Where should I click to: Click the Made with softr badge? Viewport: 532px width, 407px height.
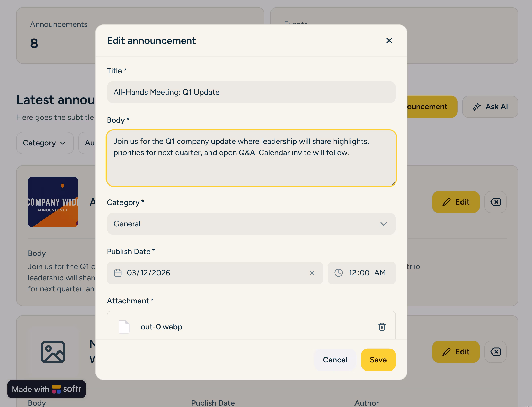pyautogui.click(x=47, y=389)
